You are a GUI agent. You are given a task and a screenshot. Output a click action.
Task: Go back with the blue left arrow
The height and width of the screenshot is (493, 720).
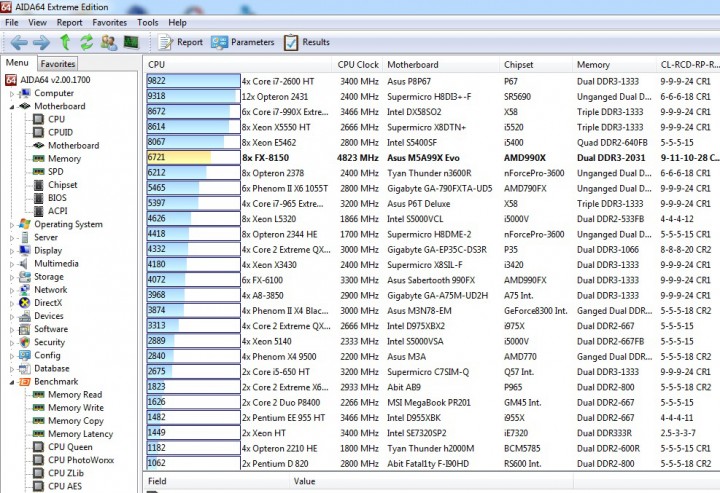tap(19, 43)
